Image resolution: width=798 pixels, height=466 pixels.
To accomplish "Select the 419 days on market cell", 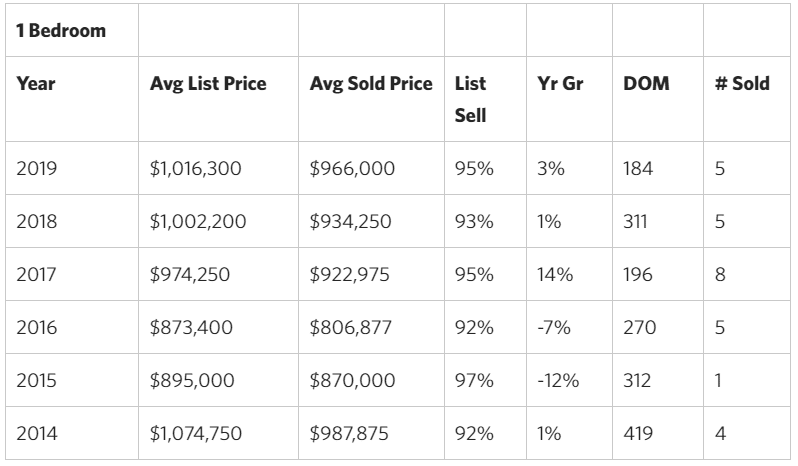I will click(638, 433).
